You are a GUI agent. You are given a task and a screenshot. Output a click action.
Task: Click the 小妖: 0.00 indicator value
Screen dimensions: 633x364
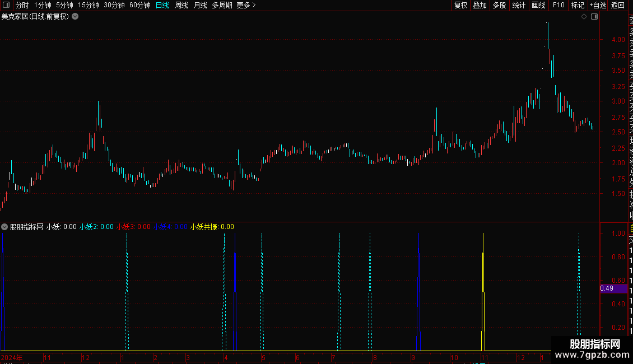coord(62,227)
